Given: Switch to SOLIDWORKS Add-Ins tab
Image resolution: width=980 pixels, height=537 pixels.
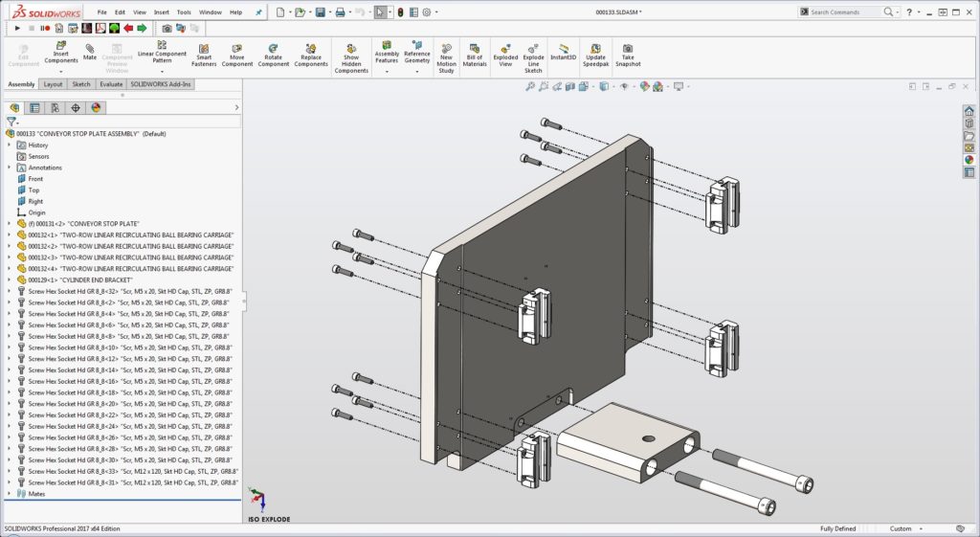Looking at the screenshot, I should [161, 84].
